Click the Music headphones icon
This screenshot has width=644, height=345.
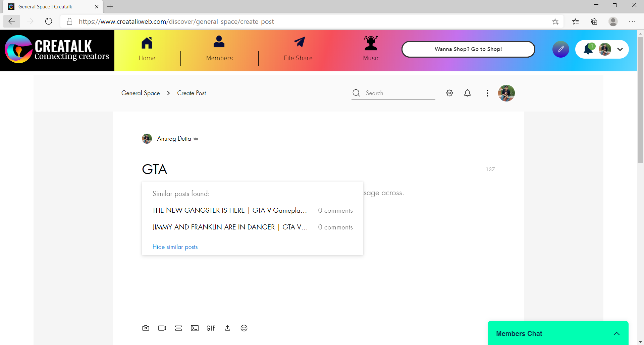click(371, 43)
